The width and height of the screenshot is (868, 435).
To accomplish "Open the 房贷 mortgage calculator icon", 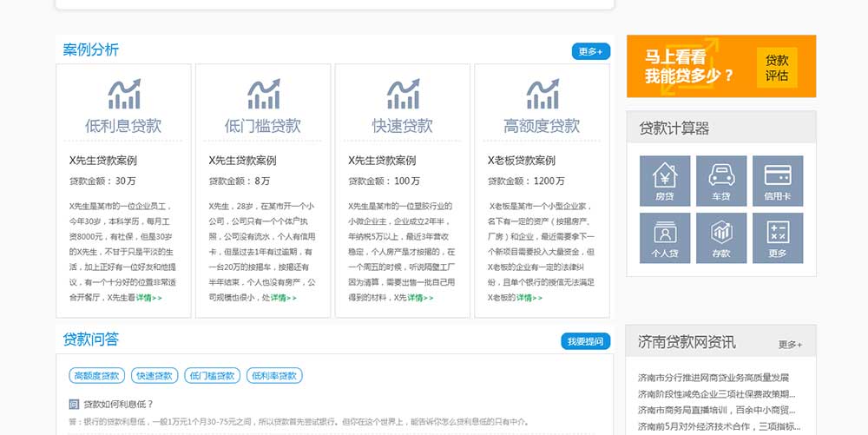I will (x=665, y=181).
